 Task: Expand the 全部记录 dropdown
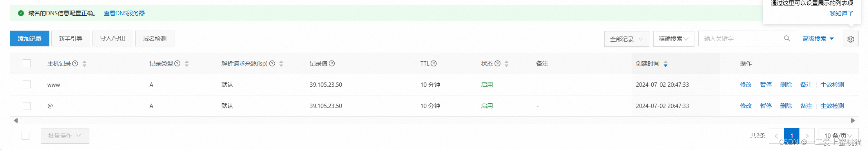point(627,39)
